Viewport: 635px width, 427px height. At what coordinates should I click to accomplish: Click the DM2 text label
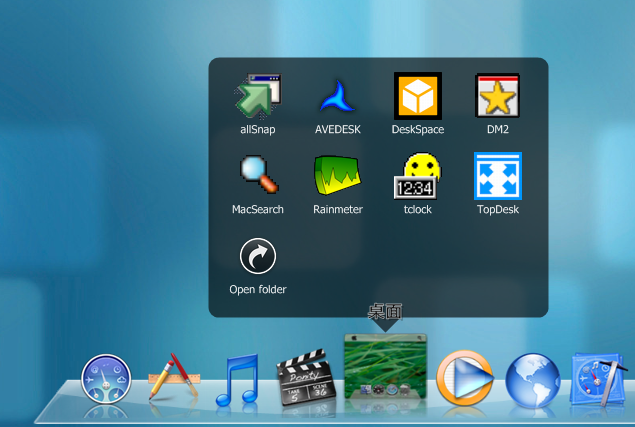(498, 129)
